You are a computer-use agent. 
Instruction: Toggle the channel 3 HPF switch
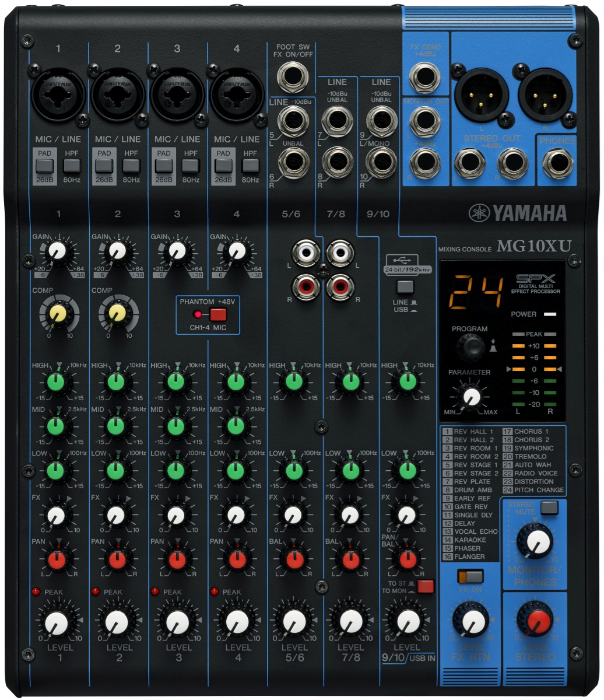point(191,166)
